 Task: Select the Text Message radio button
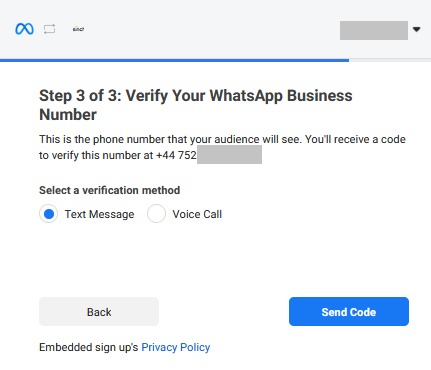49,214
